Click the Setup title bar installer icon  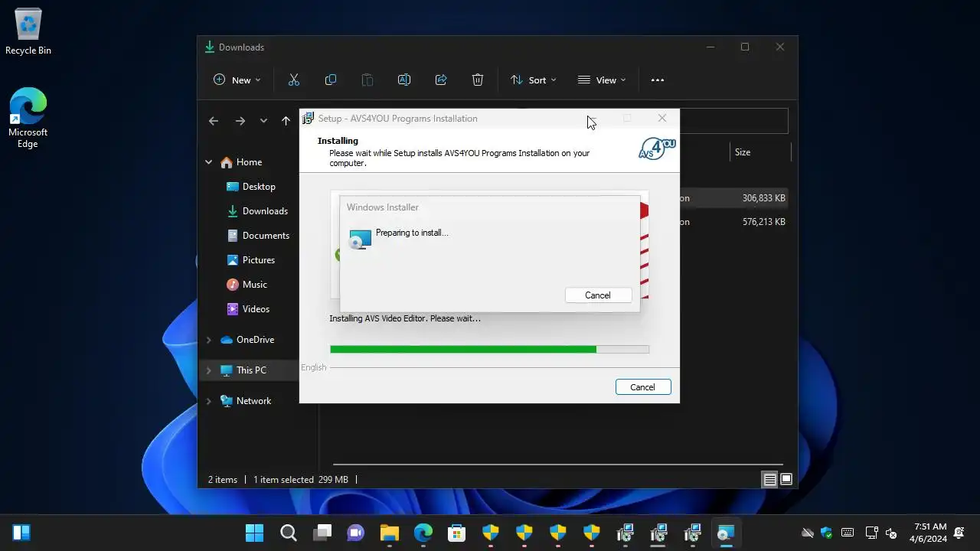(x=308, y=119)
